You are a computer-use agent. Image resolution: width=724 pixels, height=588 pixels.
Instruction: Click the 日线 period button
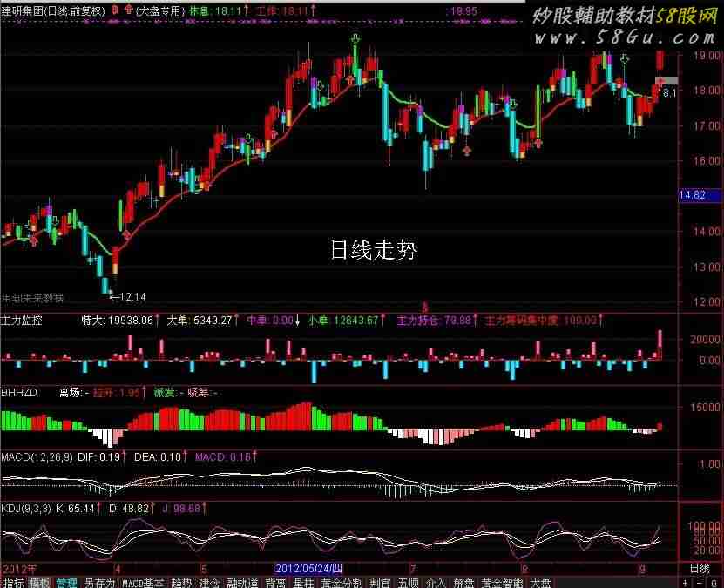tap(699, 569)
